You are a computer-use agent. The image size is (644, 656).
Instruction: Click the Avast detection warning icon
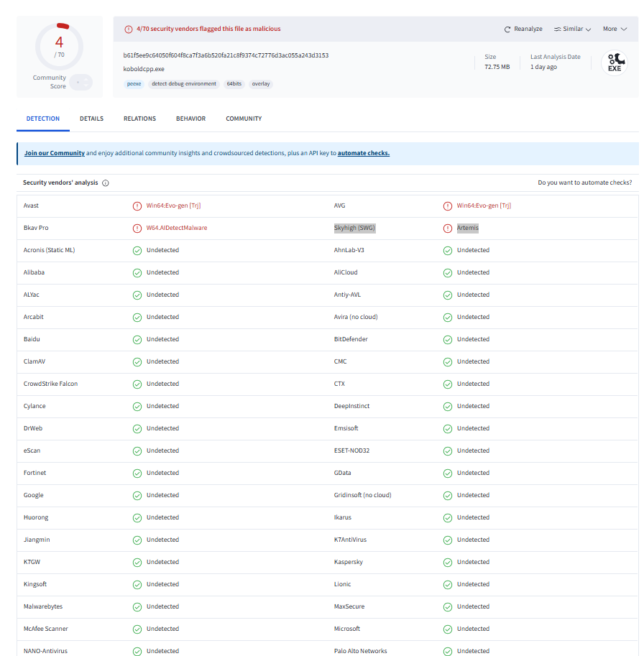click(x=137, y=206)
